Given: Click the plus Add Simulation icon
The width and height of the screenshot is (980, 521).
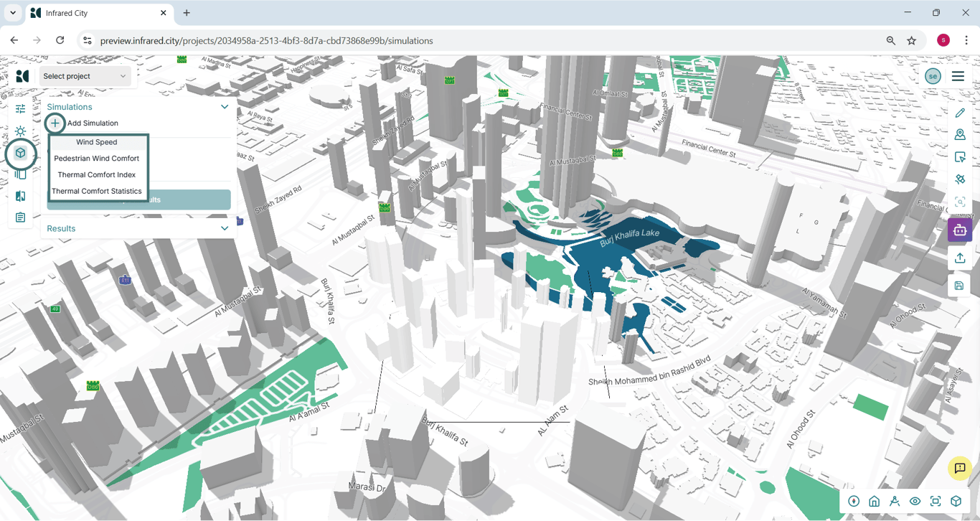Looking at the screenshot, I should 55,123.
